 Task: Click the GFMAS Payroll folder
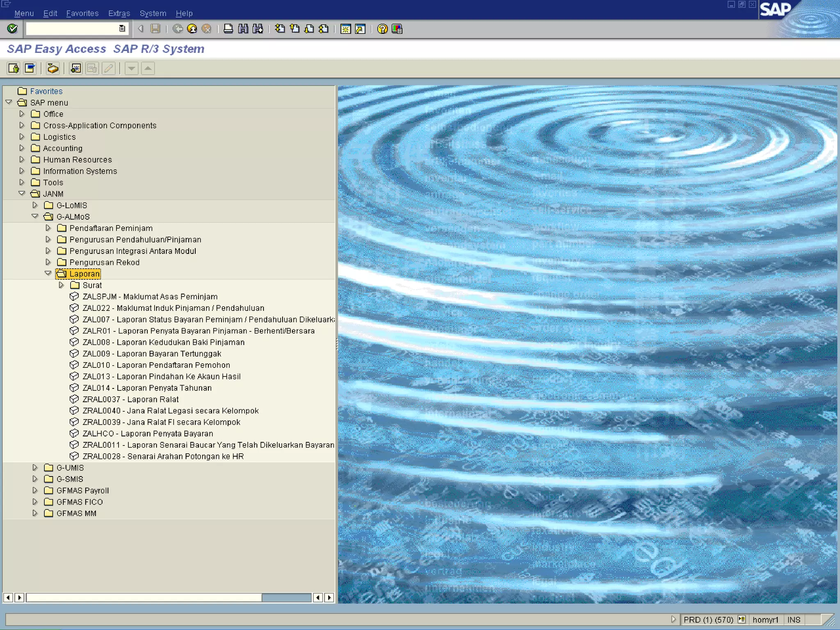click(82, 491)
